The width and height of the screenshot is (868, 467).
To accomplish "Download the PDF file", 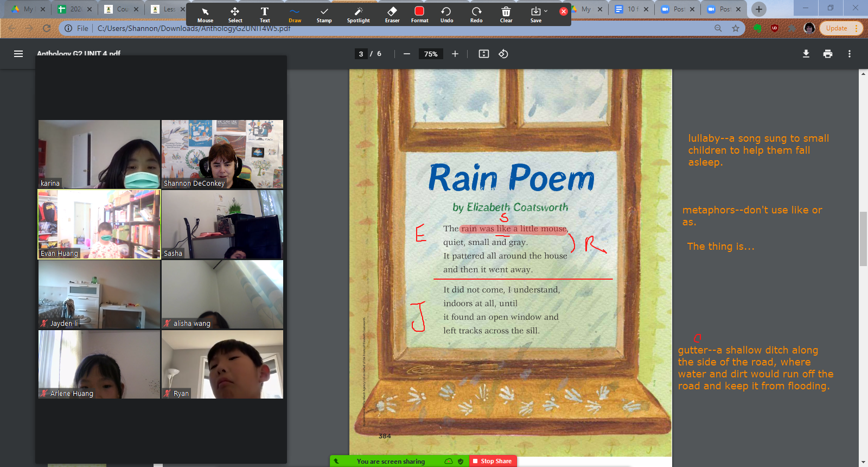I will click(806, 54).
